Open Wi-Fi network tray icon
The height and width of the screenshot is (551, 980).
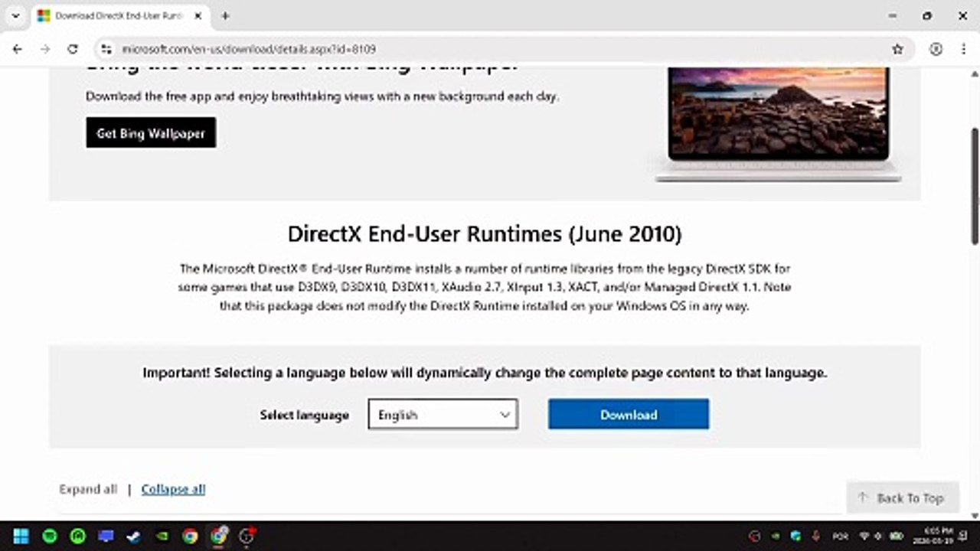click(x=865, y=536)
